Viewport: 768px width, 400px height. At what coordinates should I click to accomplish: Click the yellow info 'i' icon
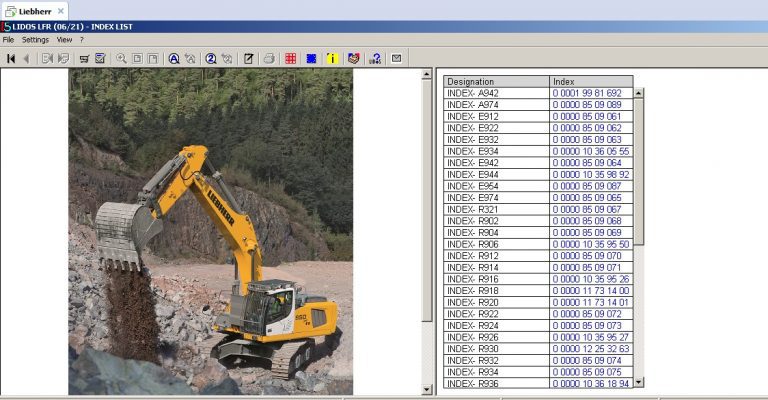pos(332,59)
